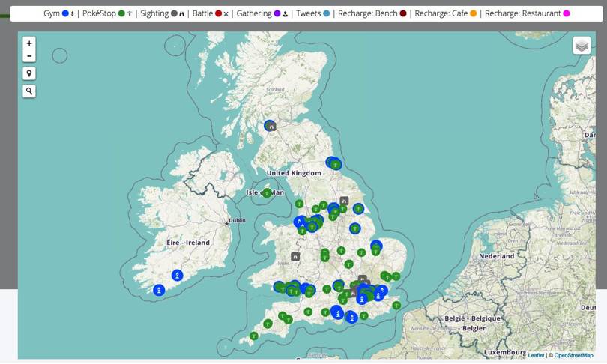Viewport: 607px width, 364px height.
Task: Open the Leaflet attribution link
Action: 536,355
